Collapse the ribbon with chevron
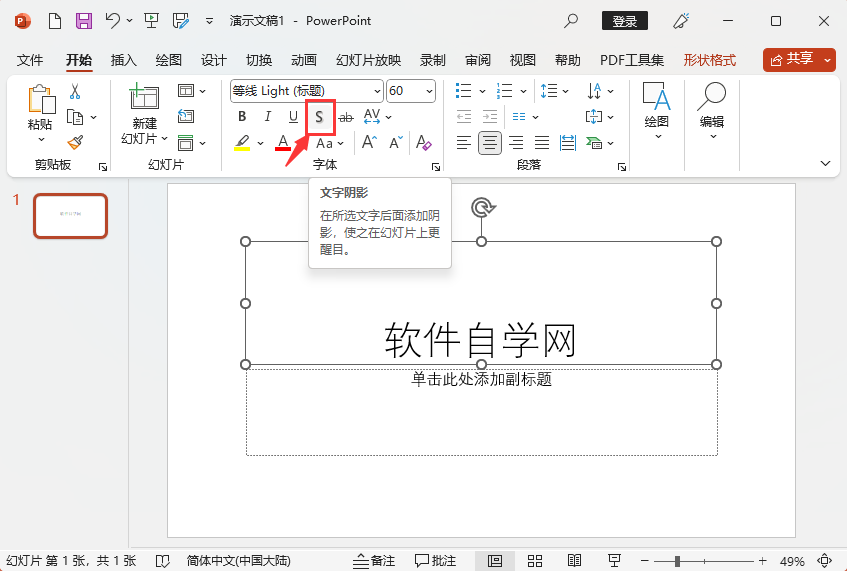Image resolution: width=847 pixels, height=571 pixels. pos(825,163)
